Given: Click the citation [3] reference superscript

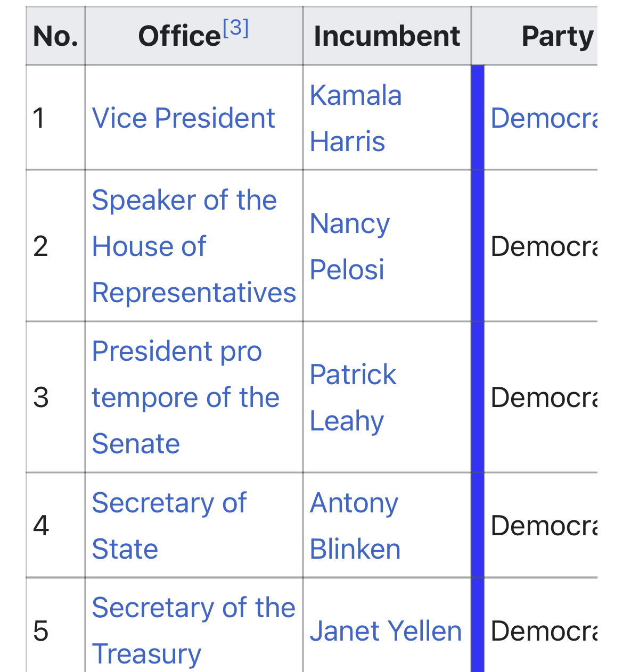Looking at the screenshot, I should pos(236,28).
